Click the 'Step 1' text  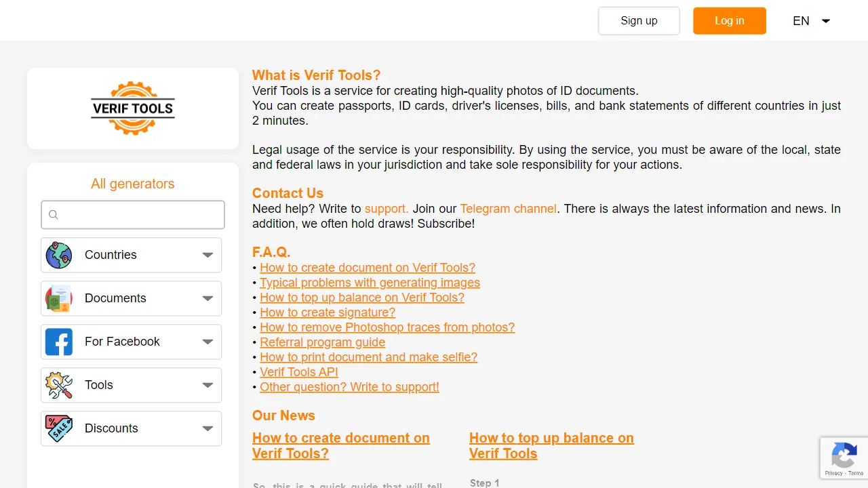tap(485, 483)
